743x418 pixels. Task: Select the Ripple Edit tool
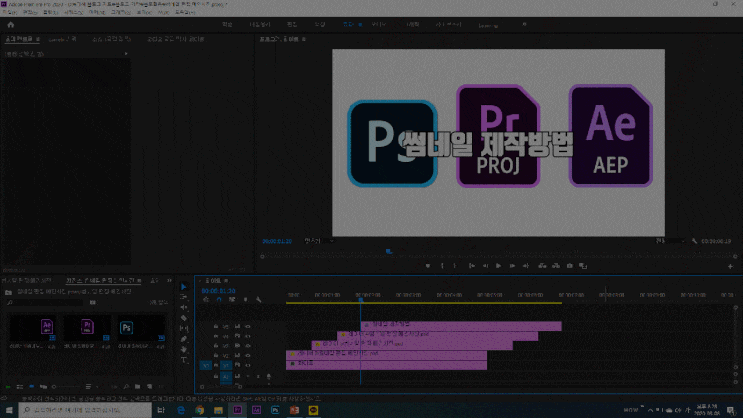(184, 308)
